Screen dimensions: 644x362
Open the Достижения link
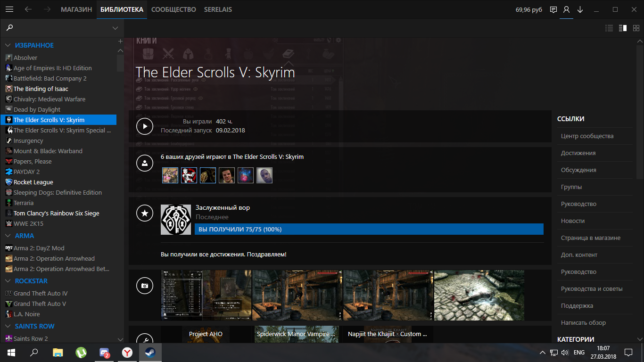[x=578, y=153]
